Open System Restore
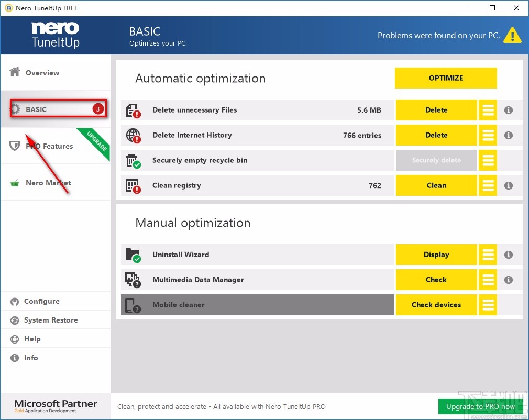Viewport: 529px width, 420px height. [x=56, y=320]
